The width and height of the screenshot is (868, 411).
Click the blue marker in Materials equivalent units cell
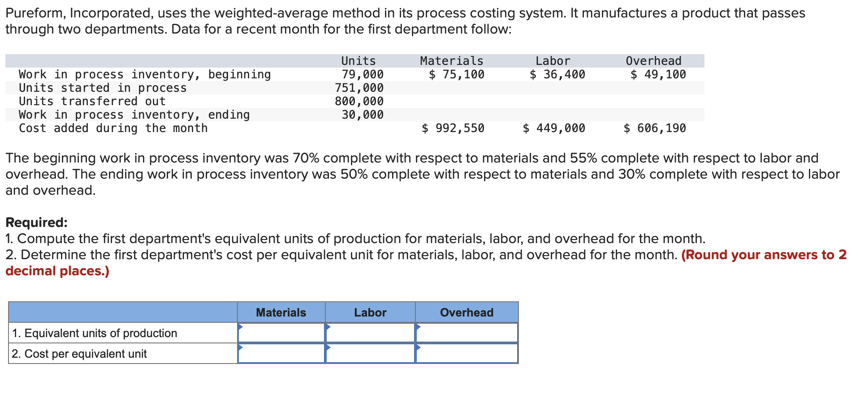point(241,327)
